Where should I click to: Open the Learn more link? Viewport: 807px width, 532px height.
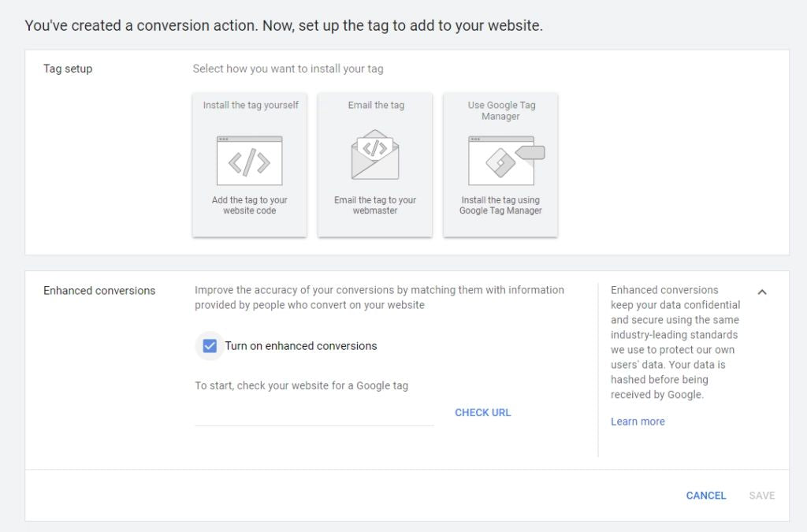[x=638, y=422]
